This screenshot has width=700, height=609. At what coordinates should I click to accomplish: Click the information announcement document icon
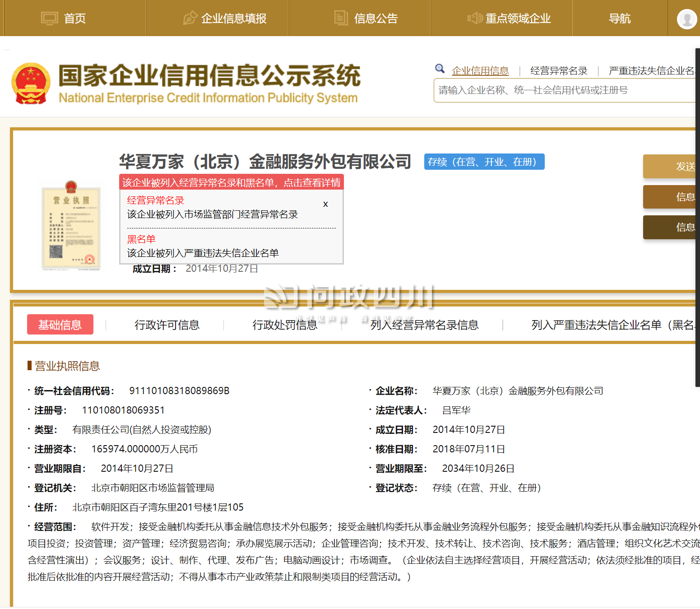coord(341,18)
